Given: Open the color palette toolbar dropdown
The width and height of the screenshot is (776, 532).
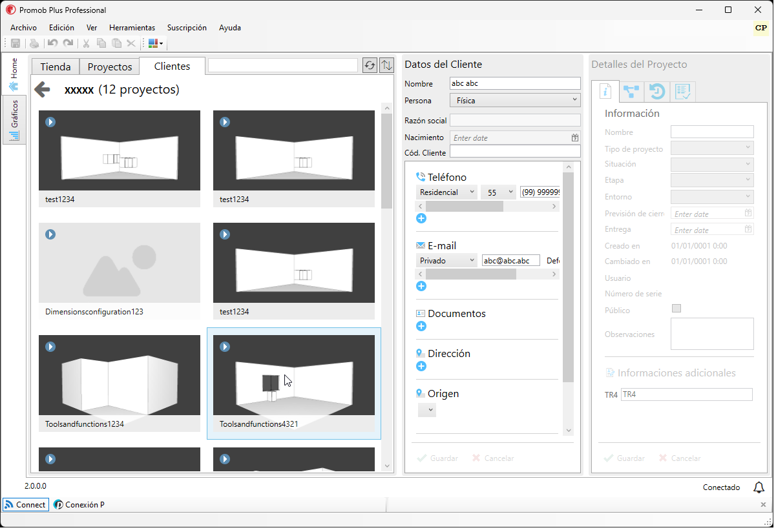Looking at the screenshot, I should click(156, 43).
